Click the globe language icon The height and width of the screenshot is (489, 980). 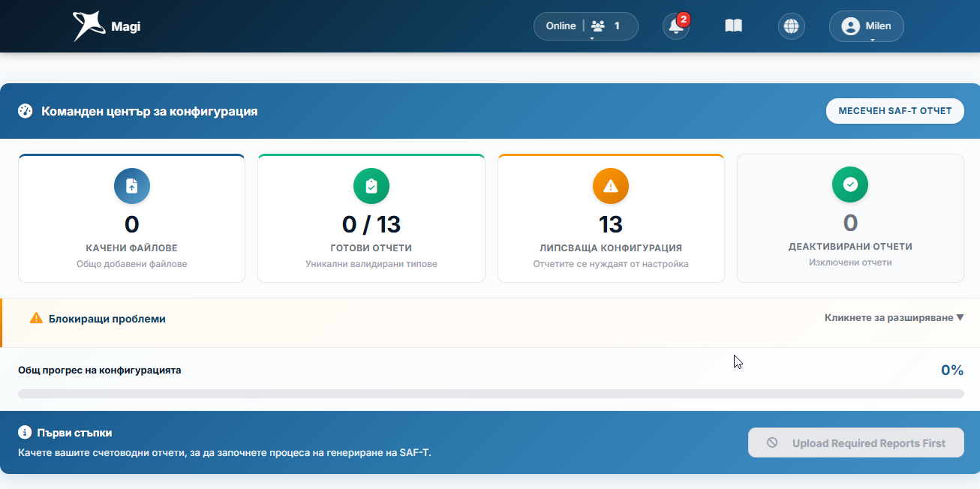[791, 26]
